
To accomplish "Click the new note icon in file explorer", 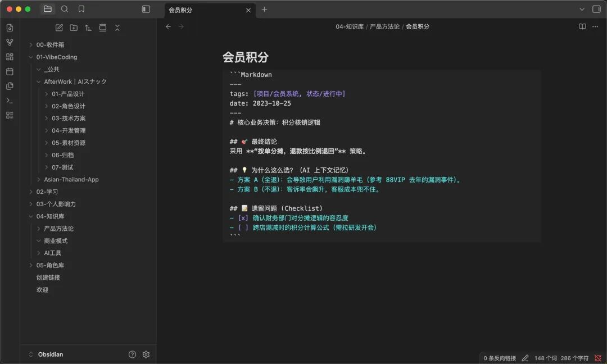I will (x=59, y=28).
